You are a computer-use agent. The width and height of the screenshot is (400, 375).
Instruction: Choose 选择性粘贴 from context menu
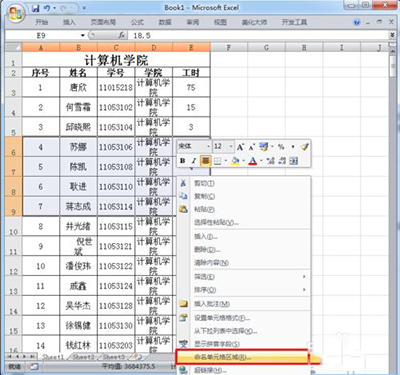[x=243, y=222]
